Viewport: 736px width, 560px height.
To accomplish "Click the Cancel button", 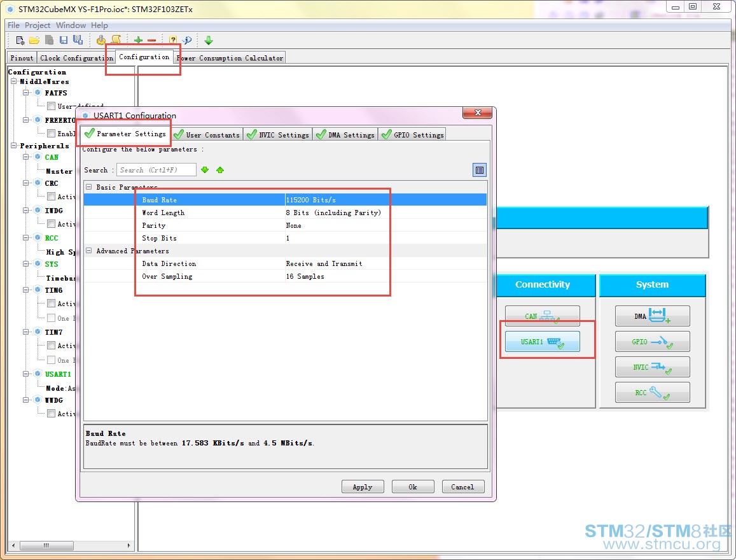I will [x=463, y=487].
